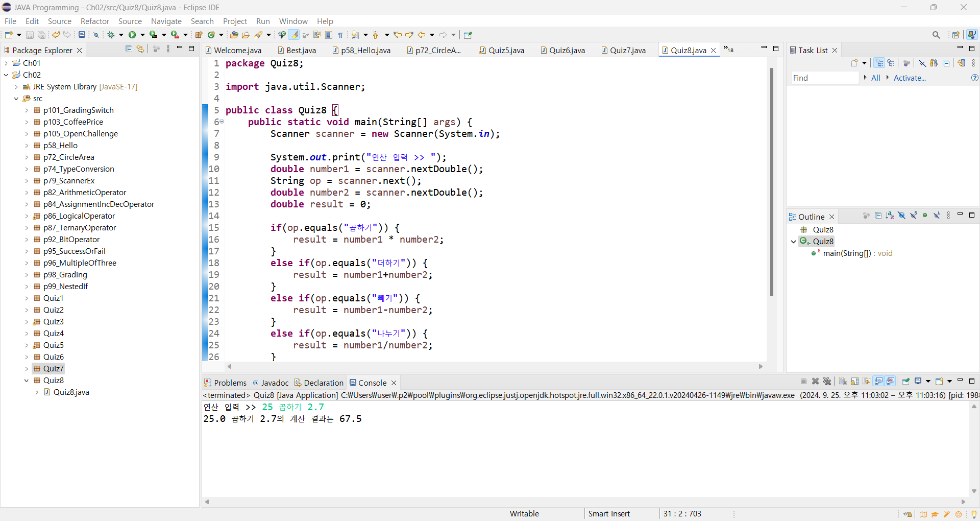
Task: Click the Save icon in the toolbar
Action: pyautogui.click(x=30, y=35)
